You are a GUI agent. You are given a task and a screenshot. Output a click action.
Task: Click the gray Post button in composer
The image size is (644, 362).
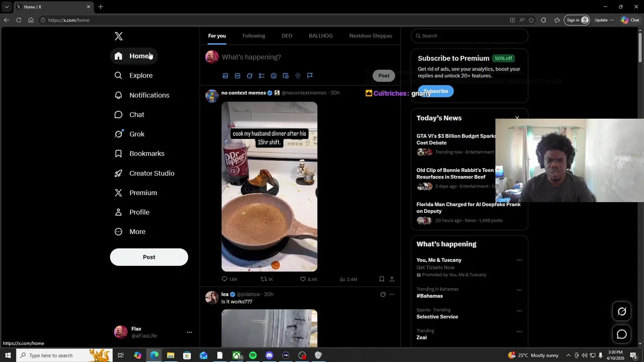(x=384, y=75)
